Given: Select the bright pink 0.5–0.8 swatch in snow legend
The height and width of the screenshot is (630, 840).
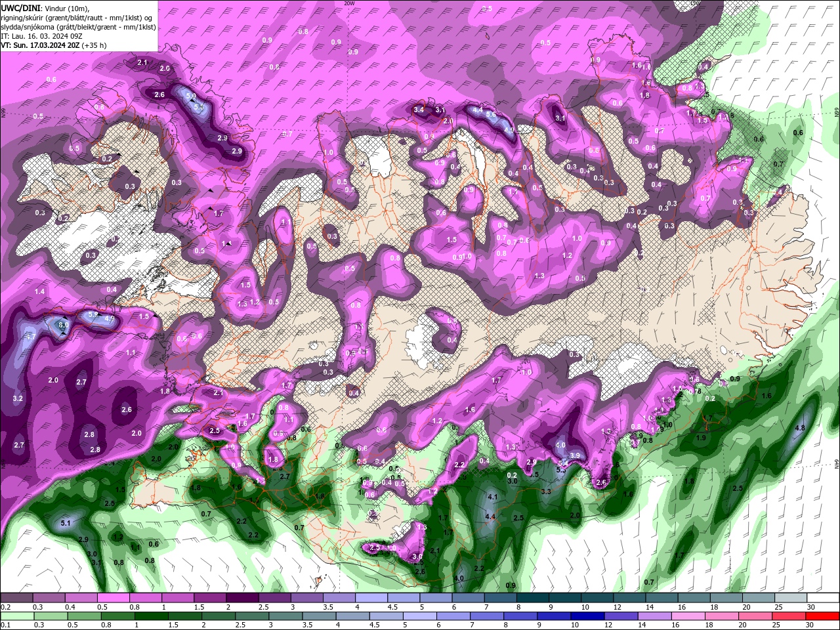Looking at the screenshot, I should 114,598.
